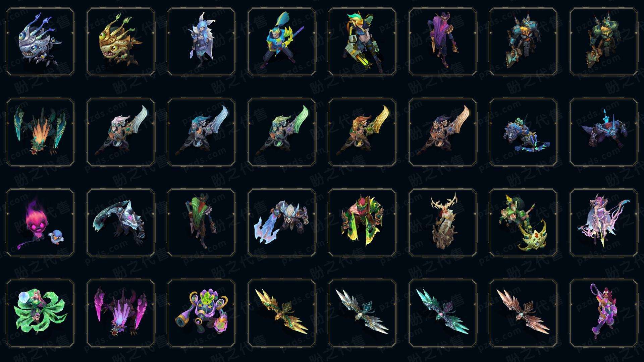
Task: Select the silver anglerfish little legend tile
Action: point(40,42)
